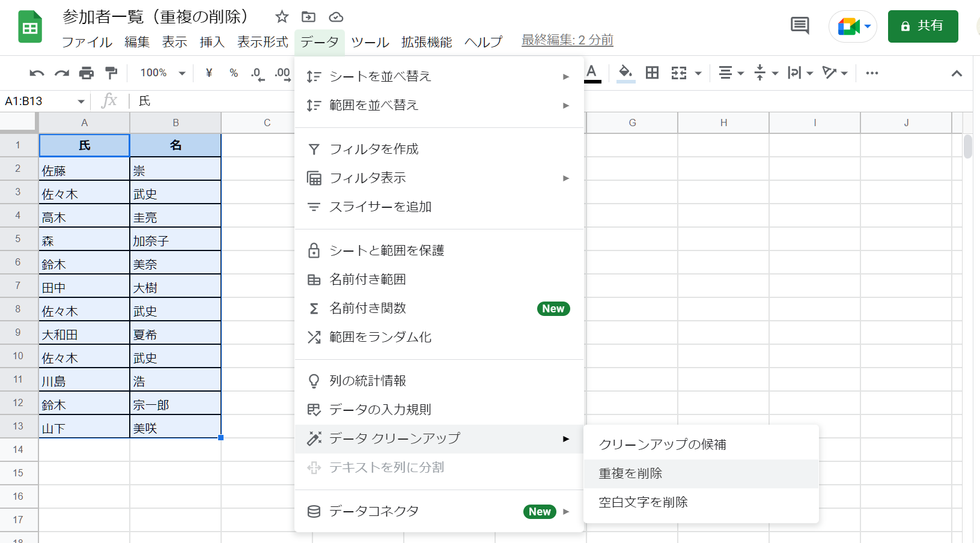Click the borders grid icon
Viewport: 980px width, 543px height.
coord(652,73)
